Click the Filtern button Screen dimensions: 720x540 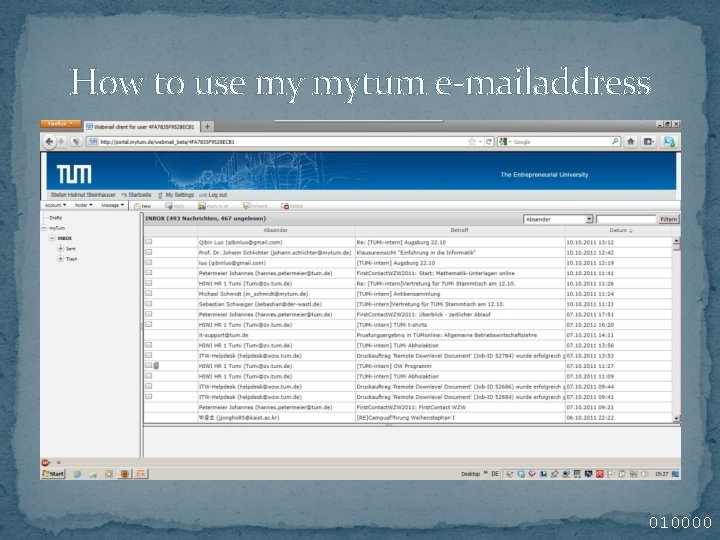pyautogui.click(x=669, y=219)
